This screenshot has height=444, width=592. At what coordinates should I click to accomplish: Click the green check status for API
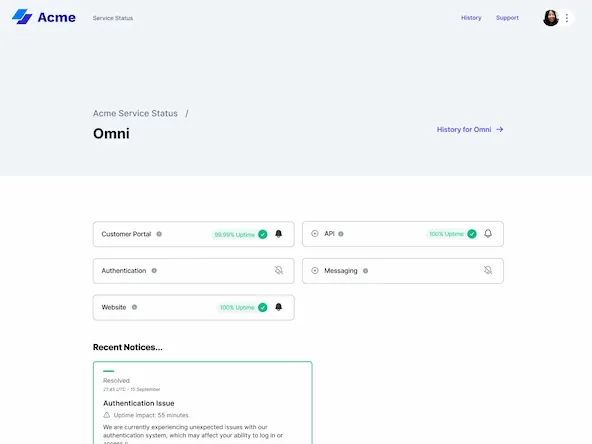(x=472, y=234)
